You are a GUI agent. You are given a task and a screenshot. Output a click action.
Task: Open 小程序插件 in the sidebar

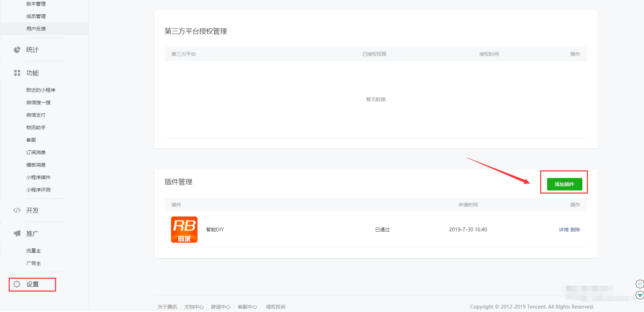click(x=38, y=177)
